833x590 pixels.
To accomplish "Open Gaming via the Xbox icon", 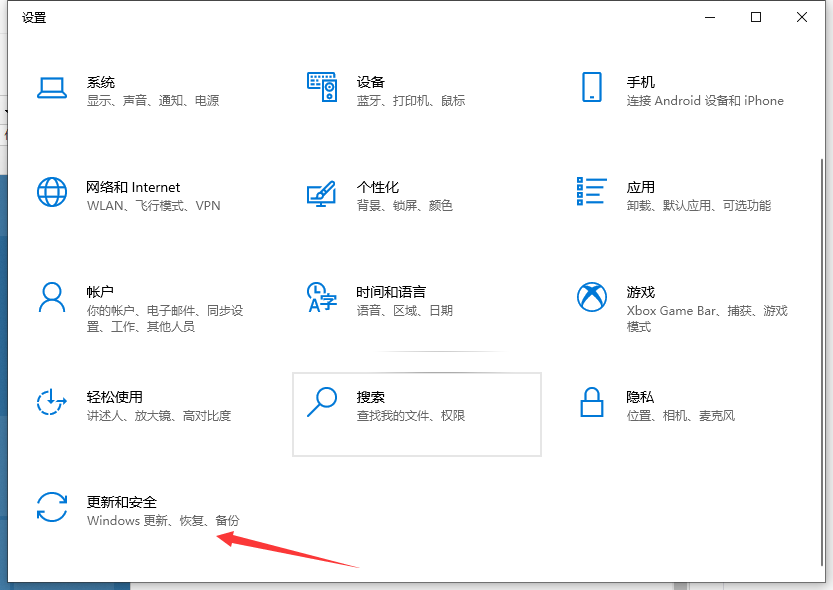I will pos(591,297).
